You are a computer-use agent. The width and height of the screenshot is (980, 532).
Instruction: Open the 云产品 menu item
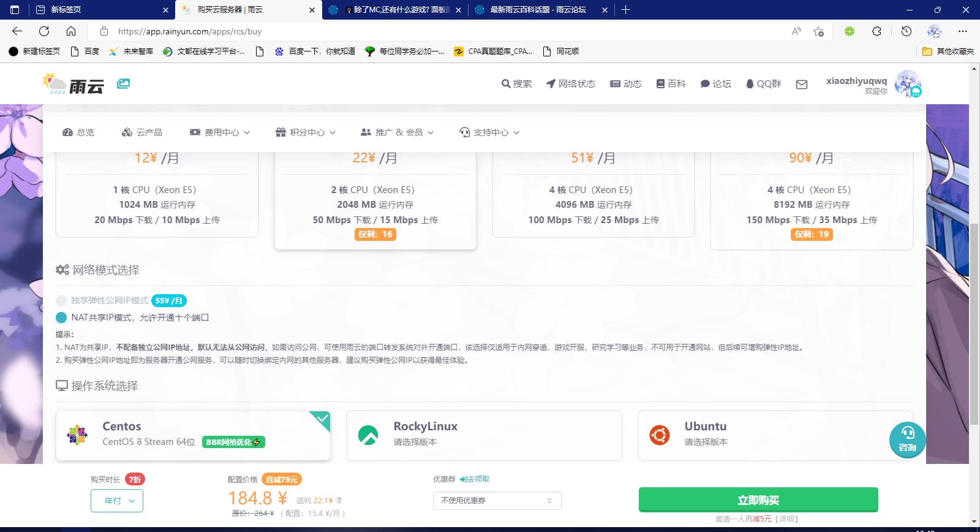point(142,132)
